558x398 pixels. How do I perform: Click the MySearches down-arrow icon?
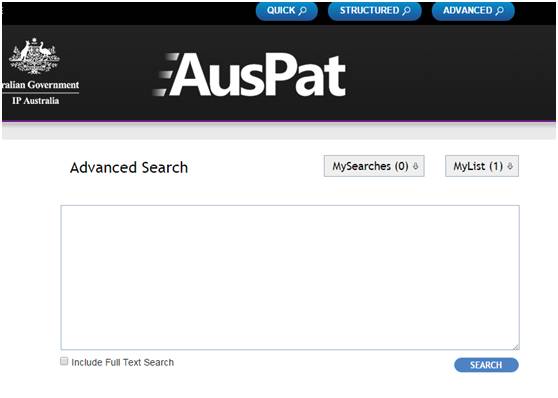[x=415, y=166]
